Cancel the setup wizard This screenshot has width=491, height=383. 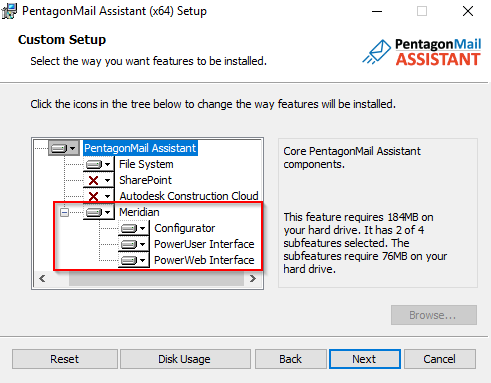(440, 359)
